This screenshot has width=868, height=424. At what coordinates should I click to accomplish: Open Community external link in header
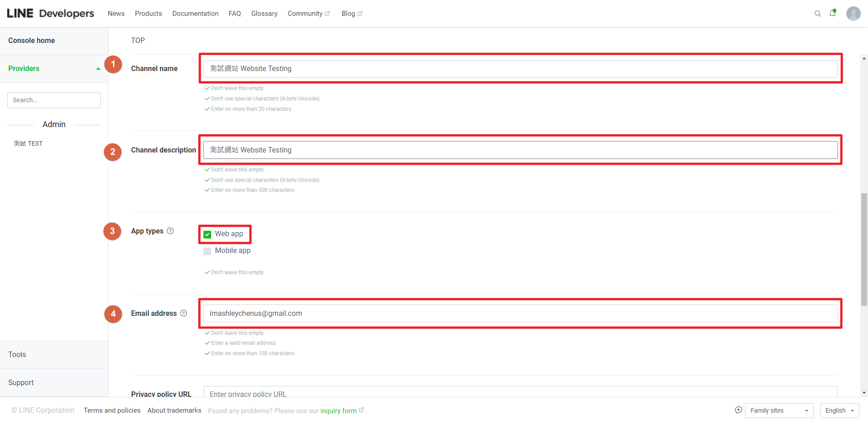coord(308,14)
